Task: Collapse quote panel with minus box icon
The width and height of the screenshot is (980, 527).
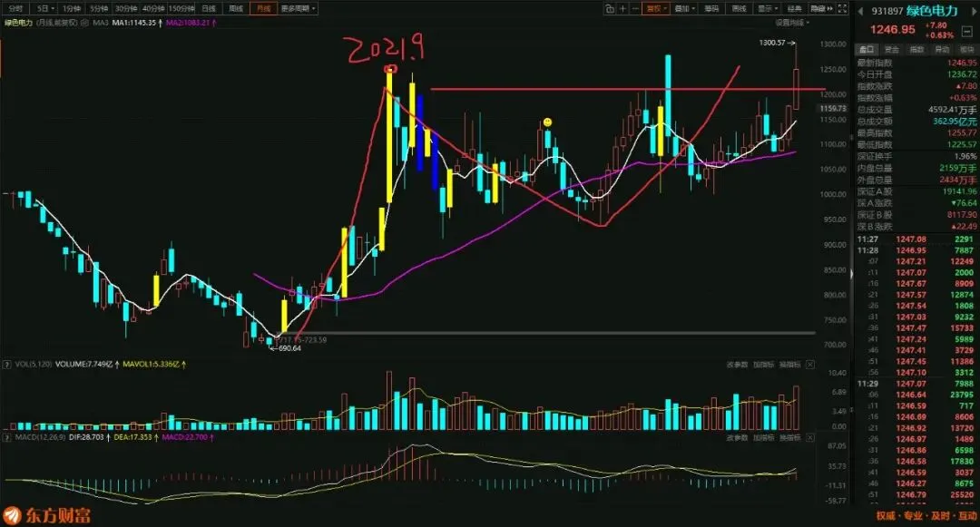Action: coord(967,31)
